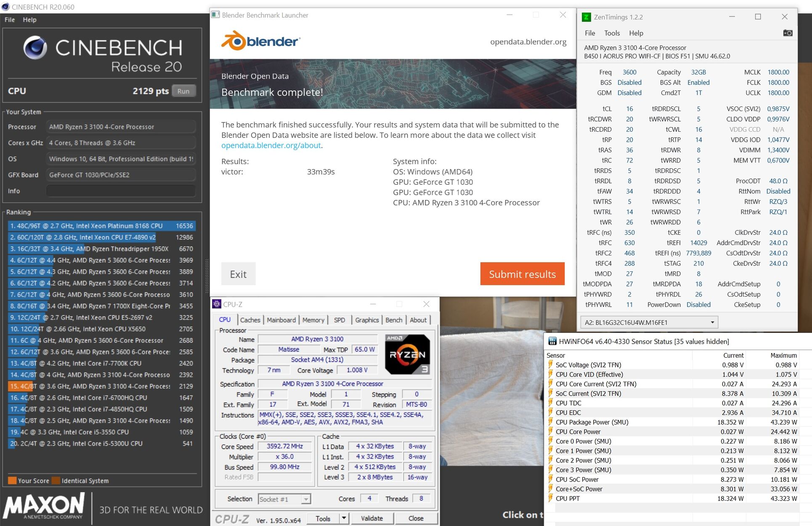Switch to CPU-Z Memory tab
The image size is (812, 526).
(x=313, y=320)
